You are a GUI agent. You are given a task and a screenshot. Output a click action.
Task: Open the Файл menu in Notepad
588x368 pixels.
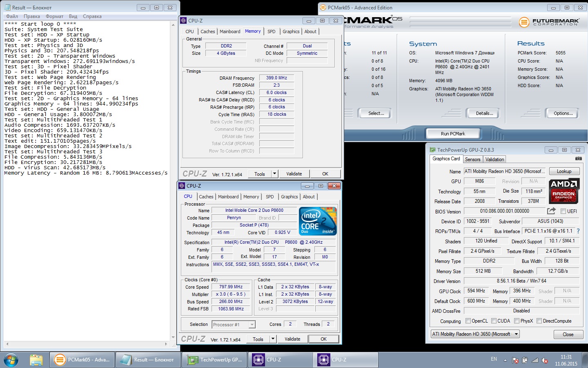12,16
